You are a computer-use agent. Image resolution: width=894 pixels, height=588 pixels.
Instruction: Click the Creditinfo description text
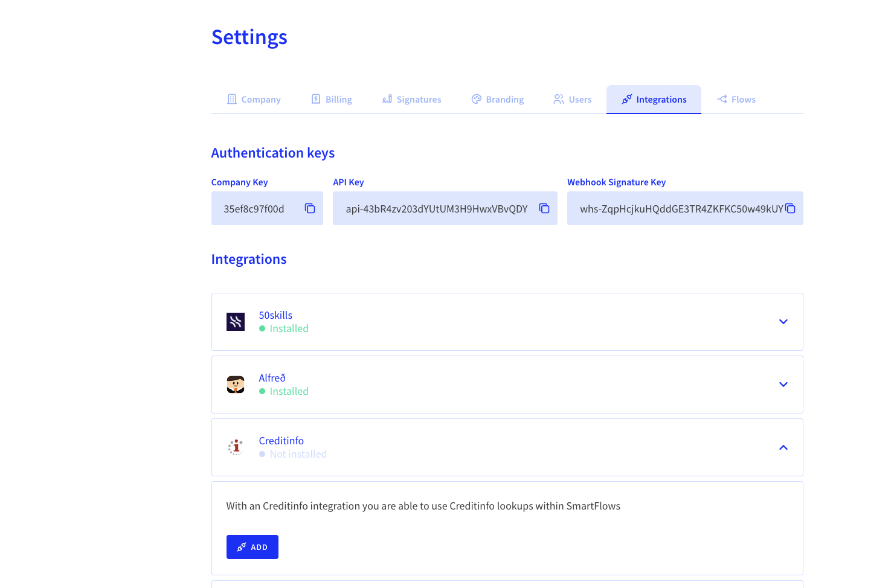click(x=423, y=506)
